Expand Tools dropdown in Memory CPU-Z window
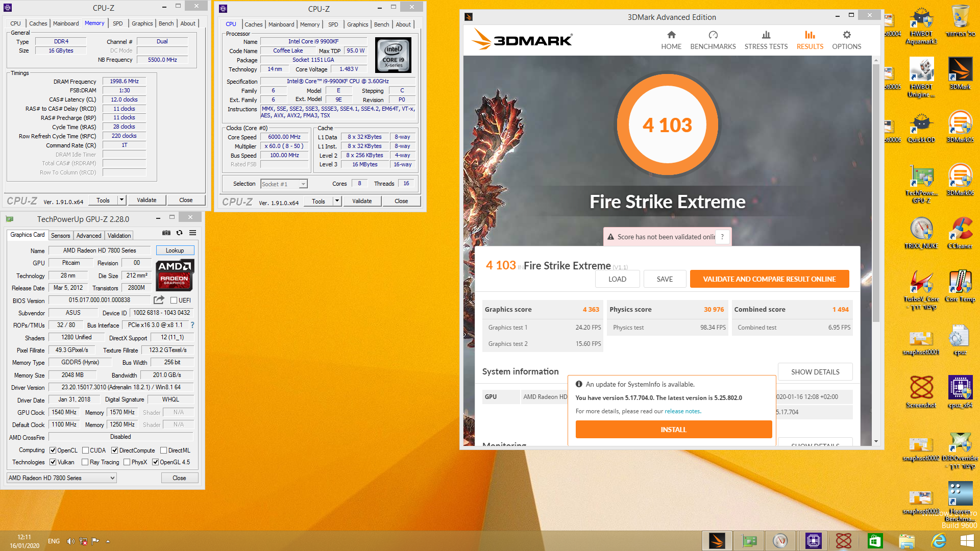 (x=121, y=200)
